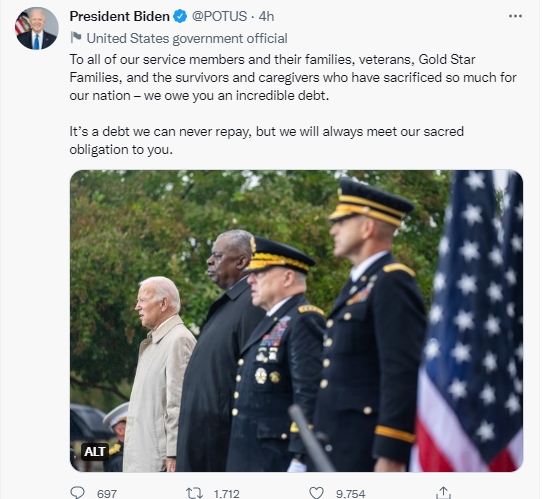This screenshot has height=499, width=547.
Task: Like the tweet with the heart icon
Action: coord(316,493)
